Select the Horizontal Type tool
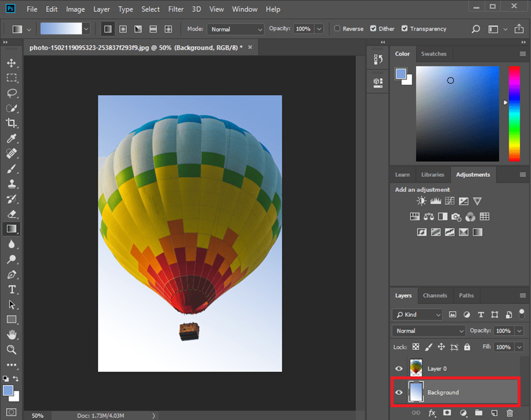Image resolution: width=531 pixels, height=420 pixels. [11, 289]
